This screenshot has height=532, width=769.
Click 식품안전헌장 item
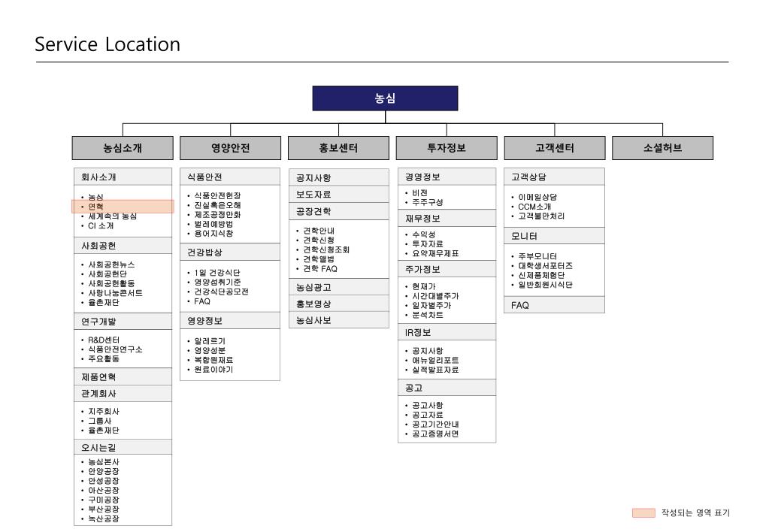(217, 195)
